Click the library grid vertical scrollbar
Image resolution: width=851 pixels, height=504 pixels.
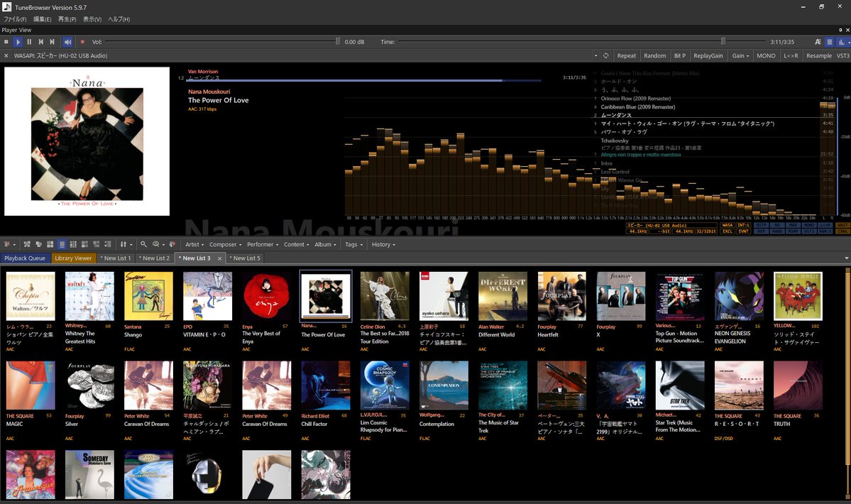(848, 369)
